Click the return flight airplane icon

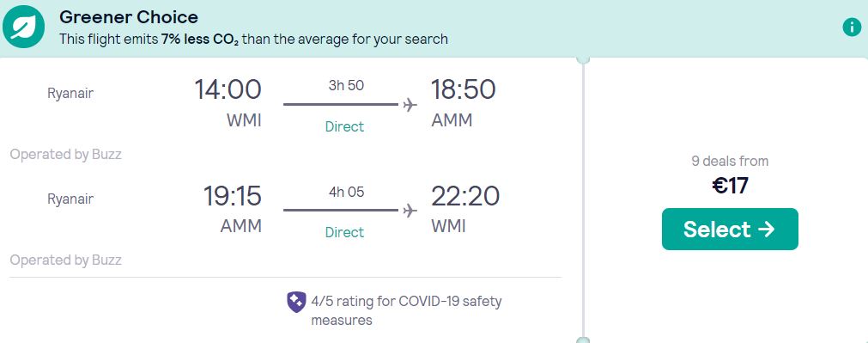(410, 210)
